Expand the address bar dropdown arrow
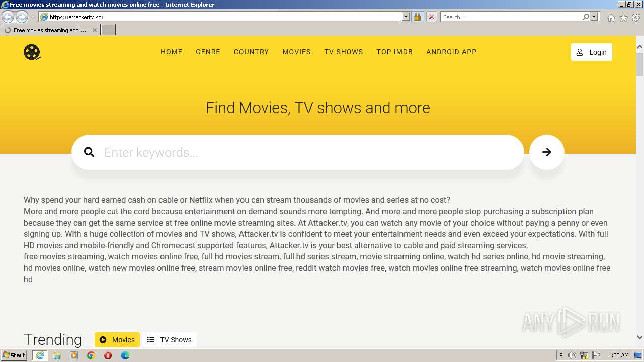This screenshot has height=362, width=644. (x=406, y=17)
